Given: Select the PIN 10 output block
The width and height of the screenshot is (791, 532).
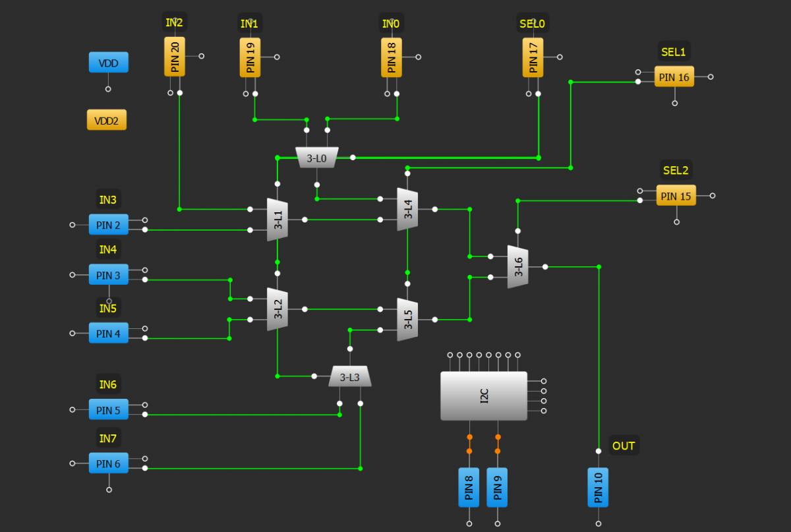Looking at the screenshot, I should coord(598,487).
